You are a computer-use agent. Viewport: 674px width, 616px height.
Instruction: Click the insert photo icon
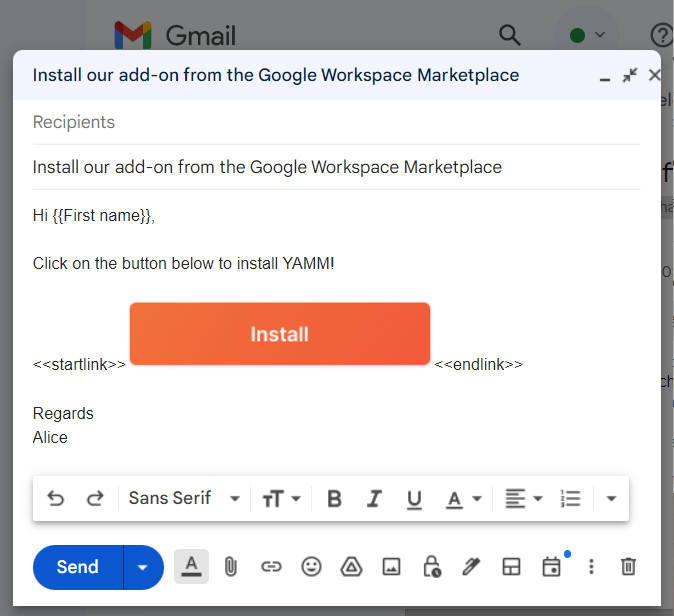click(392, 567)
